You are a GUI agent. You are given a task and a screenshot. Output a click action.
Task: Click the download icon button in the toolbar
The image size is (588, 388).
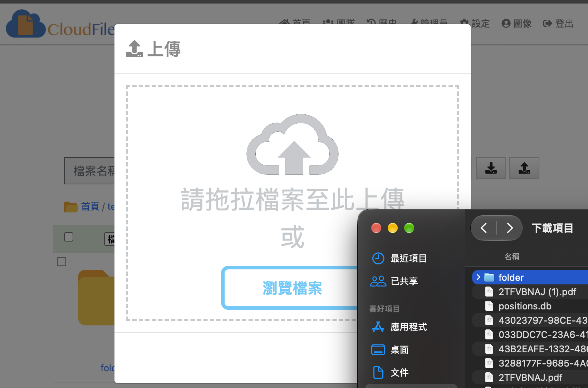(x=491, y=168)
